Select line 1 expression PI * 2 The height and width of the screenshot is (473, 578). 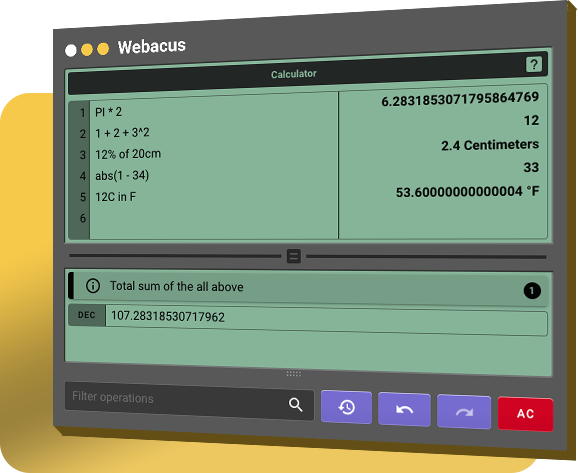tap(108, 112)
